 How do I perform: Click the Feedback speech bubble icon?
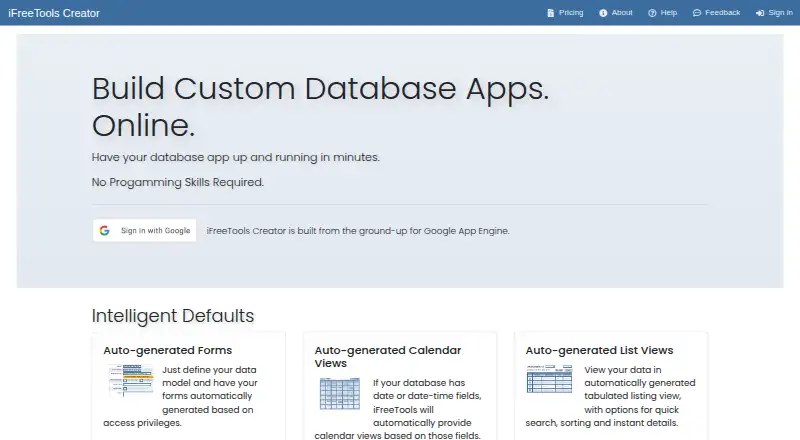point(697,13)
